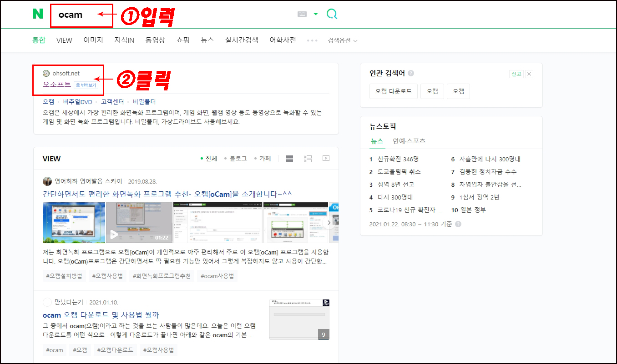Click the 번역보기 translate button
The width and height of the screenshot is (617, 364).
coord(86,85)
